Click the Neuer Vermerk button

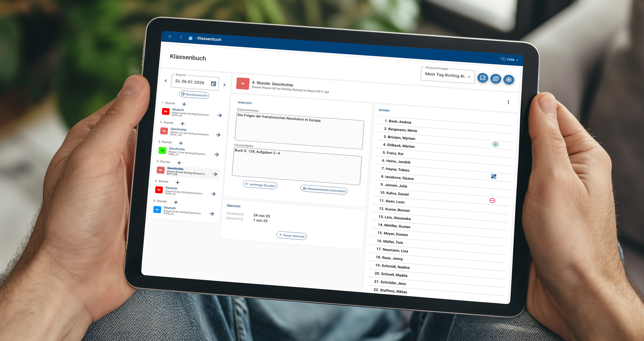point(292,236)
